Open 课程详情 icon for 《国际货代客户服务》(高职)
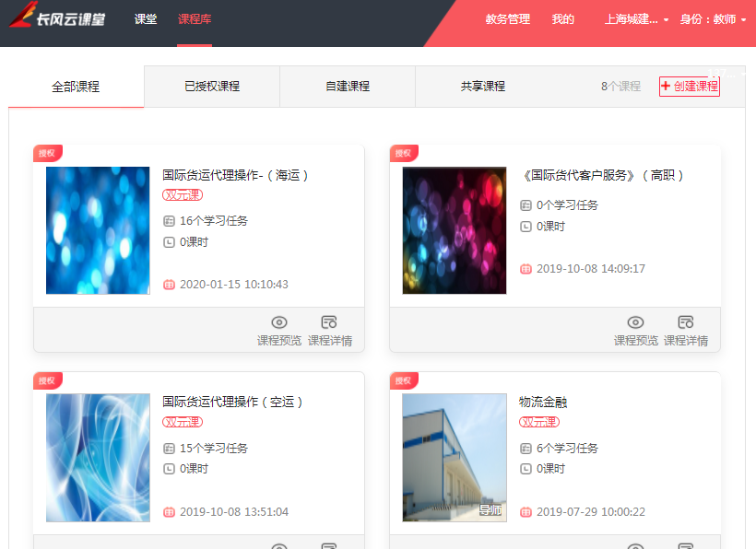Screen dimensions: 756x549 pyautogui.click(x=686, y=322)
